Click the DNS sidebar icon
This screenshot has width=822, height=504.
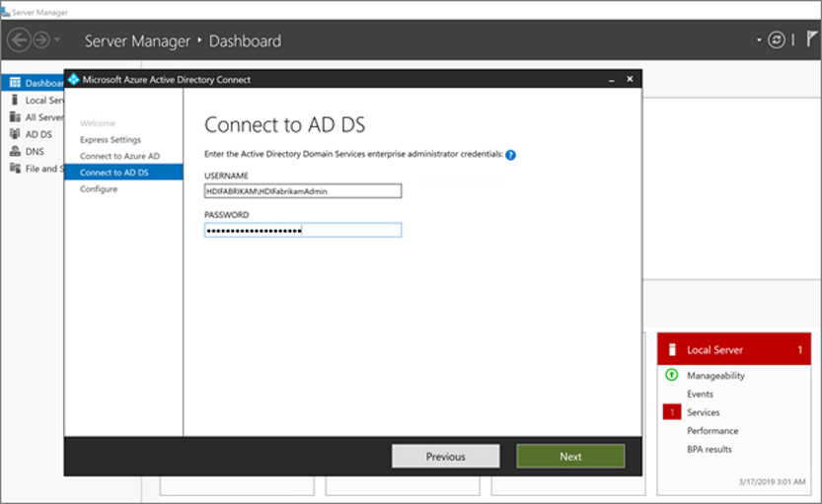(15, 151)
